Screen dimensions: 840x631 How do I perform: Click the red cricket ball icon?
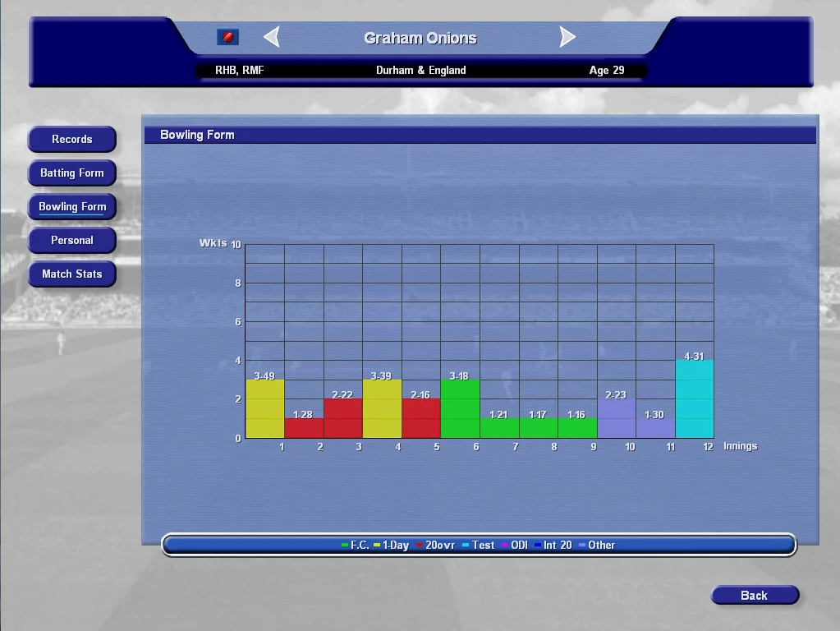(227, 37)
